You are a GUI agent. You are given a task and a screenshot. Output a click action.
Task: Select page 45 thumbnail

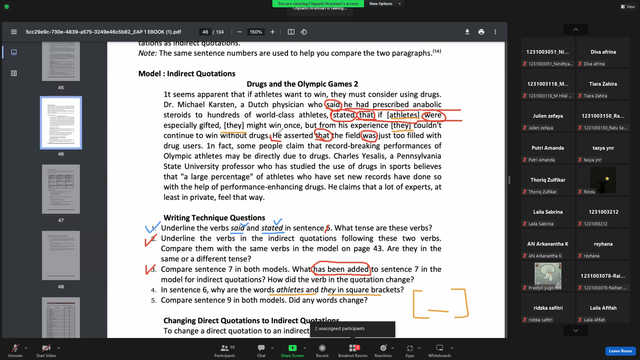click(61, 61)
